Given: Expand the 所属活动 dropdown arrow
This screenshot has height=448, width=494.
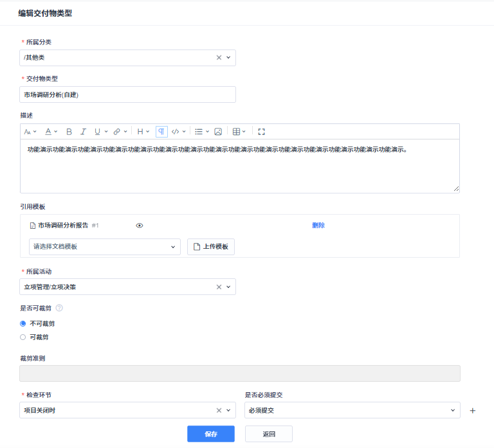Looking at the screenshot, I should point(228,287).
